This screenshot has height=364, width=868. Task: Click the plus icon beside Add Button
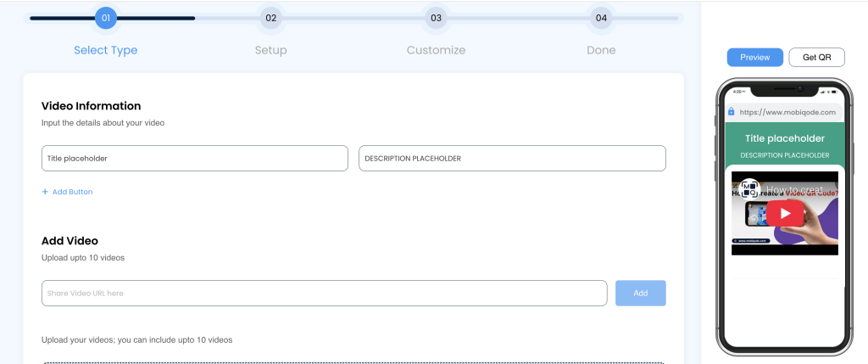click(x=45, y=192)
